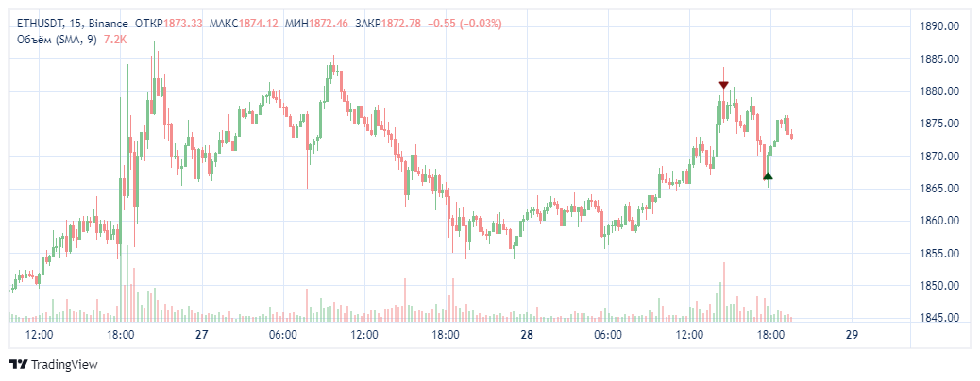980x381 pixels.
Task: Click the dark red down-arrow sell marker
Action: [x=723, y=85]
